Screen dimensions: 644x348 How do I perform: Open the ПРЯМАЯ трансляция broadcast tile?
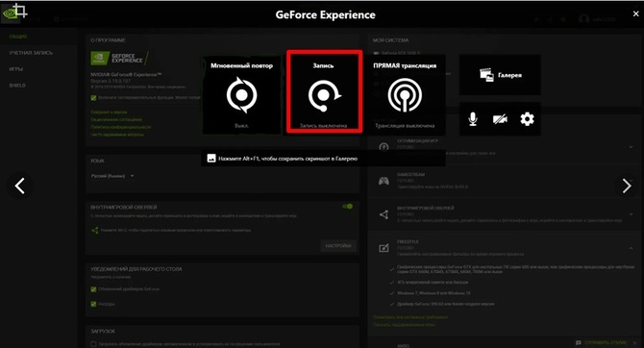click(405, 95)
